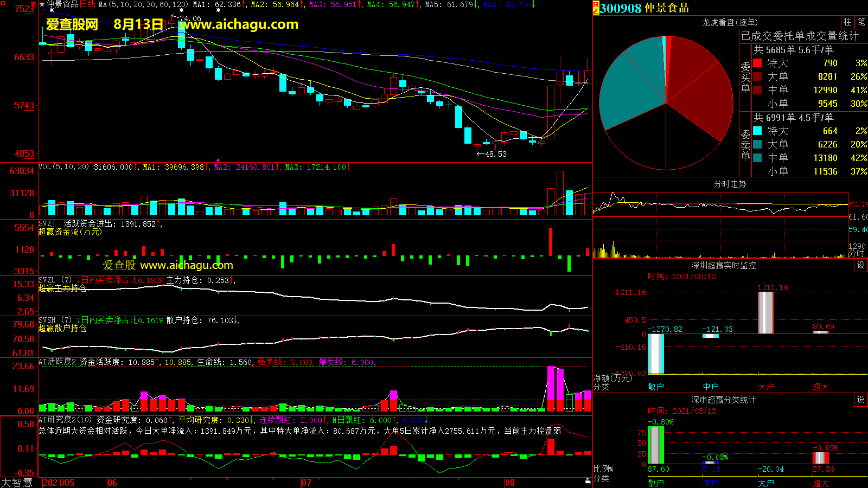Viewport: 868px width, 488px height.
Task: Click the 大户 1311.16 bar in monitor chart
Action: (x=765, y=313)
